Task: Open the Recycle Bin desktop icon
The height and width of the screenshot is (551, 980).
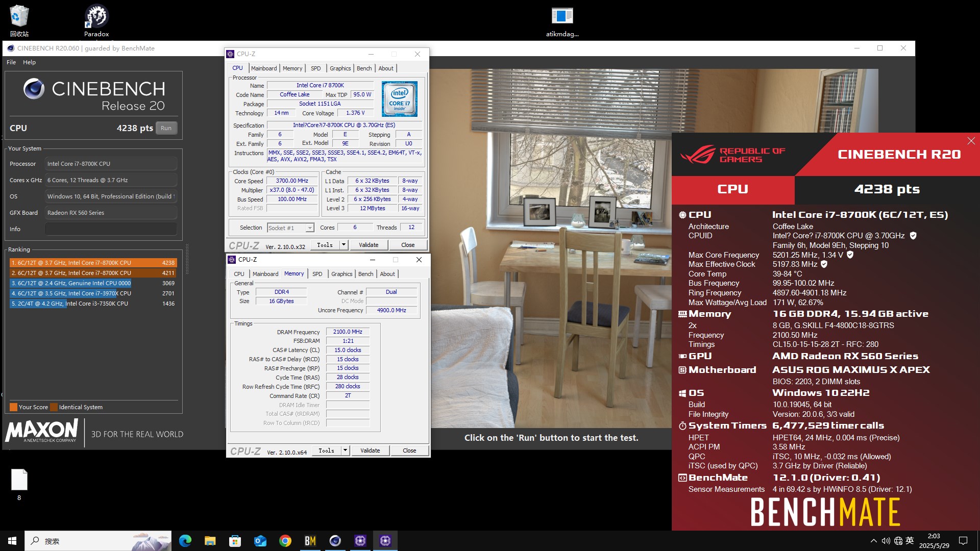Action: (x=19, y=20)
